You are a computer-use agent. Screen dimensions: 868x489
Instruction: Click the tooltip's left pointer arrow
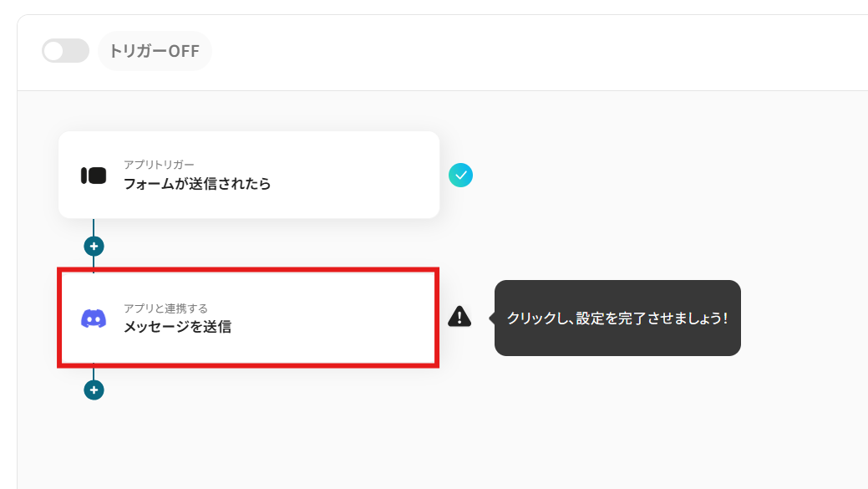pyautogui.click(x=491, y=318)
